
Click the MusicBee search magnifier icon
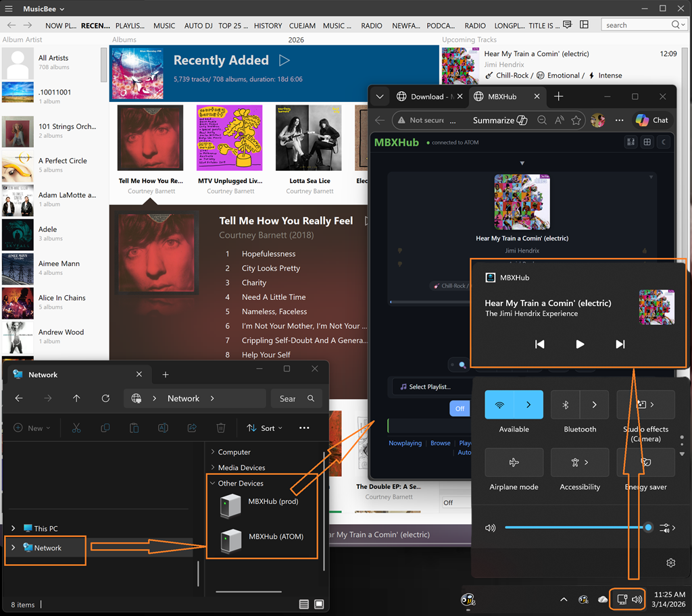[676, 25]
